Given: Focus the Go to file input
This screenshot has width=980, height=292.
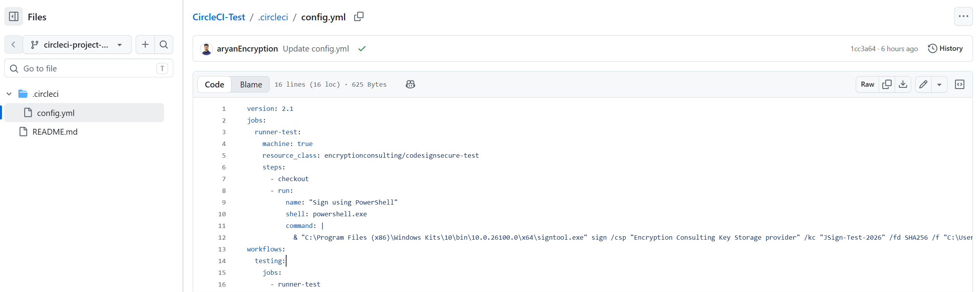Looking at the screenshot, I should [x=89, y=68].
